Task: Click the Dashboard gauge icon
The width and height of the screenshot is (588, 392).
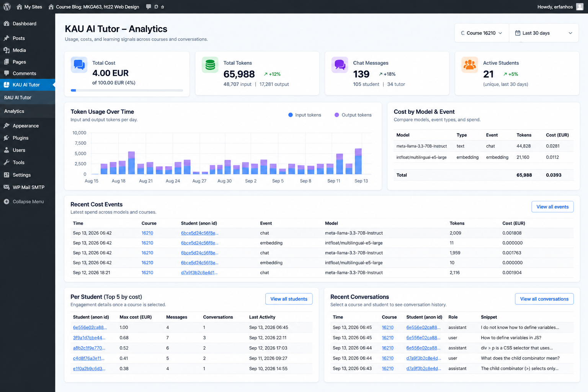Action: [7, 23]
